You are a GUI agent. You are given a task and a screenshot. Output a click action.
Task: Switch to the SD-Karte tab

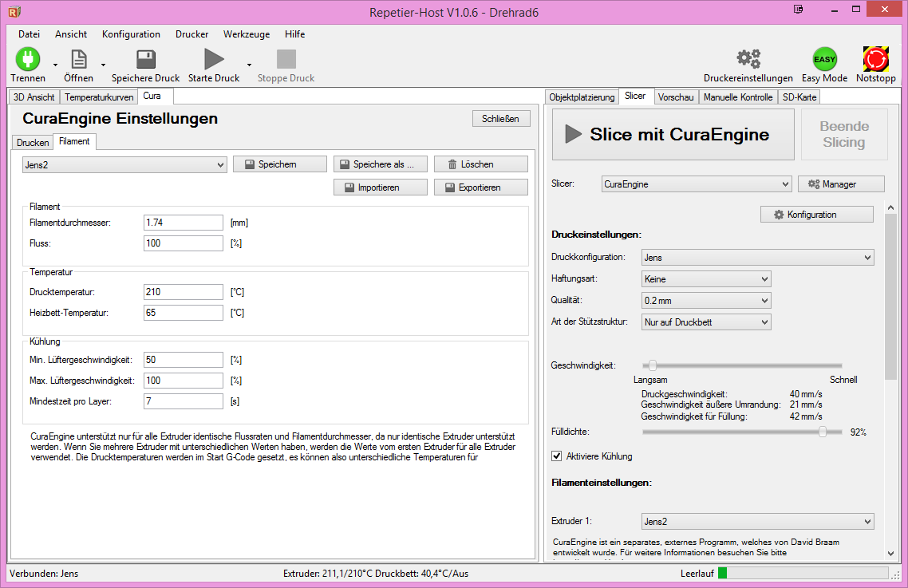pyautogui.click(x=799, y=97)
